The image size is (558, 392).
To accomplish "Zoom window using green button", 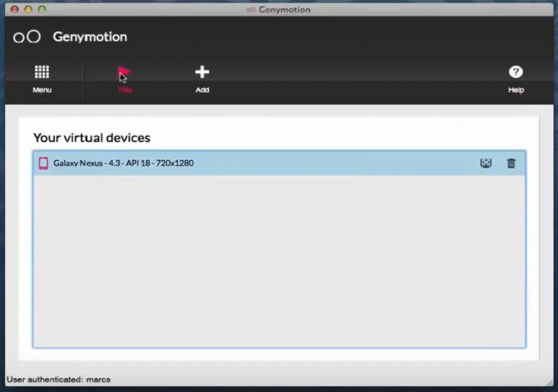I will point(42,9).
